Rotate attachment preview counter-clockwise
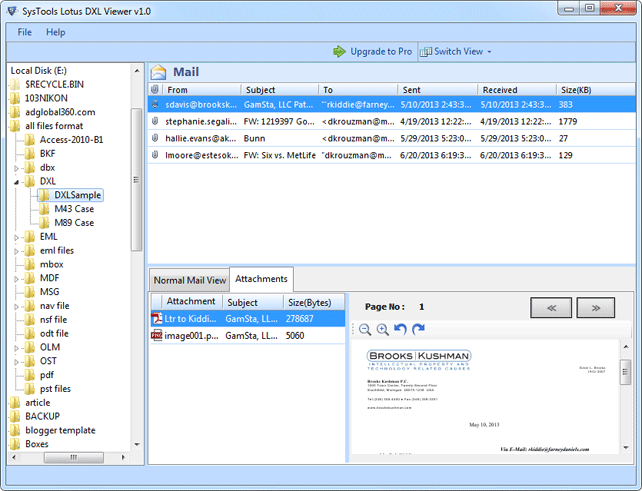This screenshot has height=491, width=642. pos(400,329)
